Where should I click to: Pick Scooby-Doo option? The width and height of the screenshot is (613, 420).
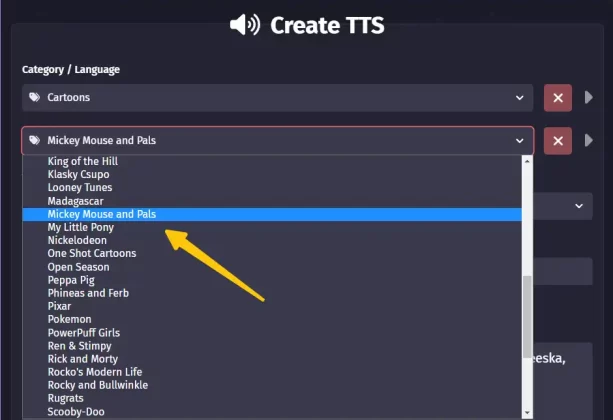coord(272,412)
